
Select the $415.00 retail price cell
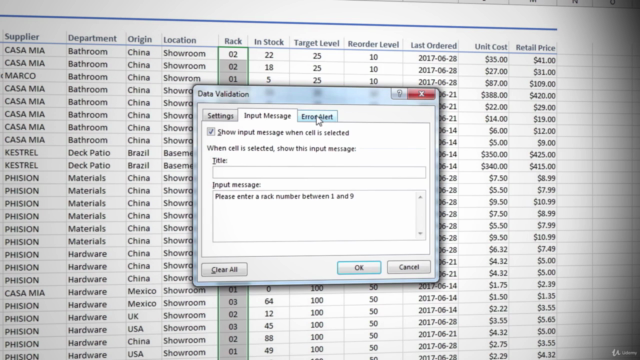coord(542,167)
